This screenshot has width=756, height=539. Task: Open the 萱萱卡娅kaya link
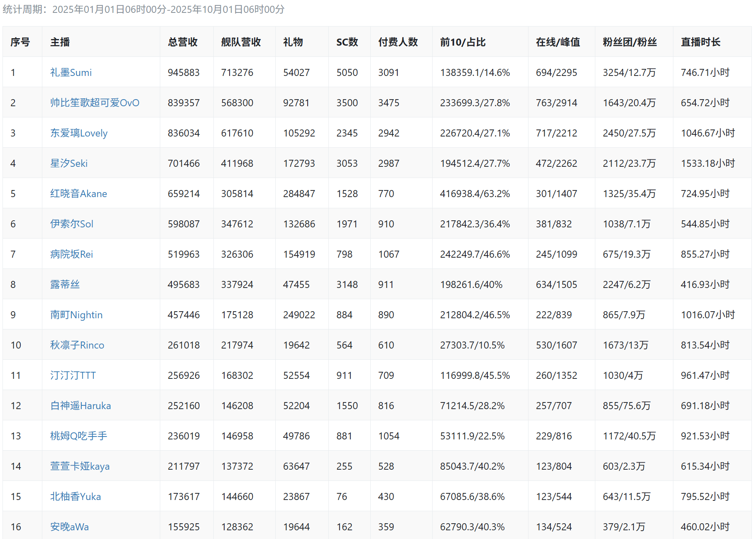(x=80, y=466)
